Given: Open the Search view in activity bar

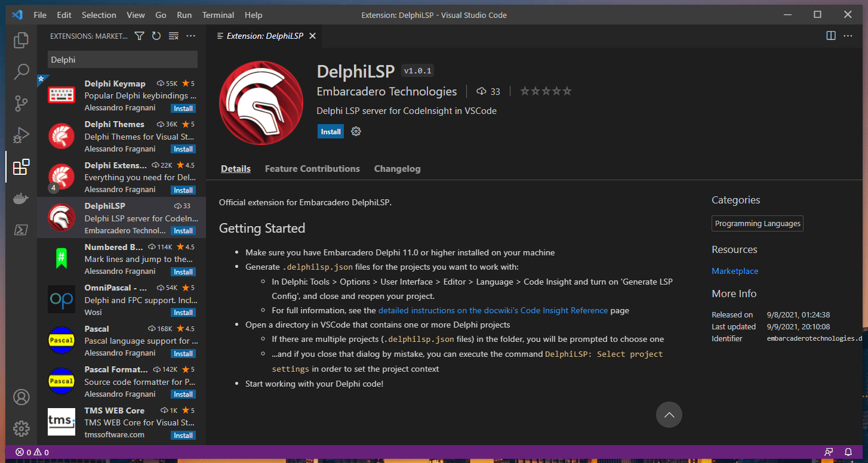Looking at the screenshot, I should pos(21,72).
